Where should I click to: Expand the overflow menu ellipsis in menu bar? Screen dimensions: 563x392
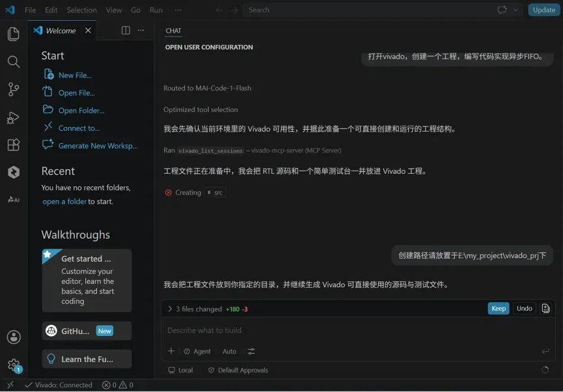coord(178,10)
